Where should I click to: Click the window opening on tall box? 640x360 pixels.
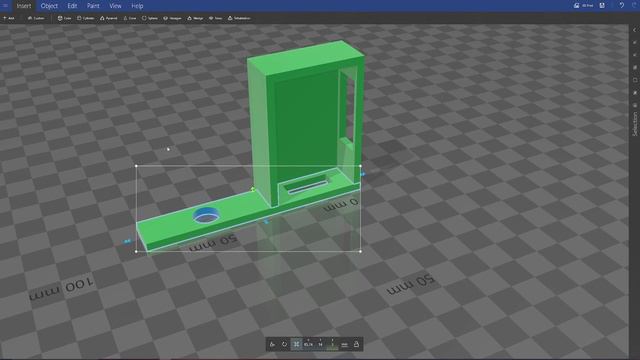click(348, 107)
